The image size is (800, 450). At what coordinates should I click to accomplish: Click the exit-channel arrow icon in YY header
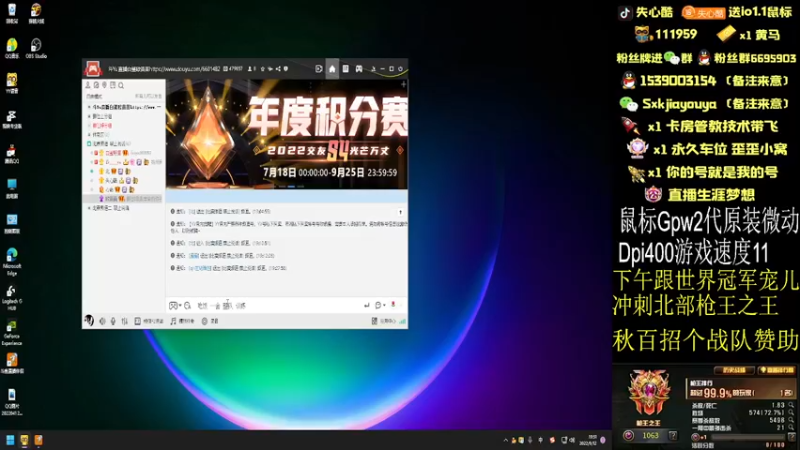(x=319, y=69)
